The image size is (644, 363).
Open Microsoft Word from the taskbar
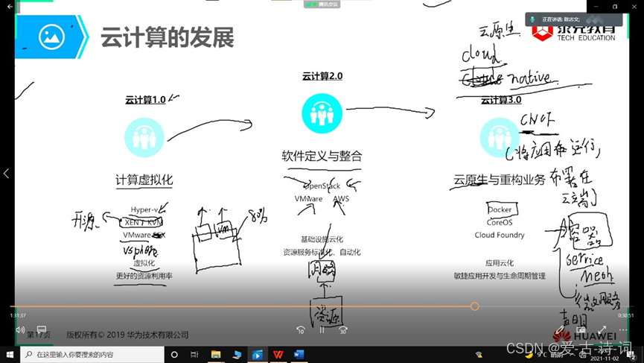[299, 354]
